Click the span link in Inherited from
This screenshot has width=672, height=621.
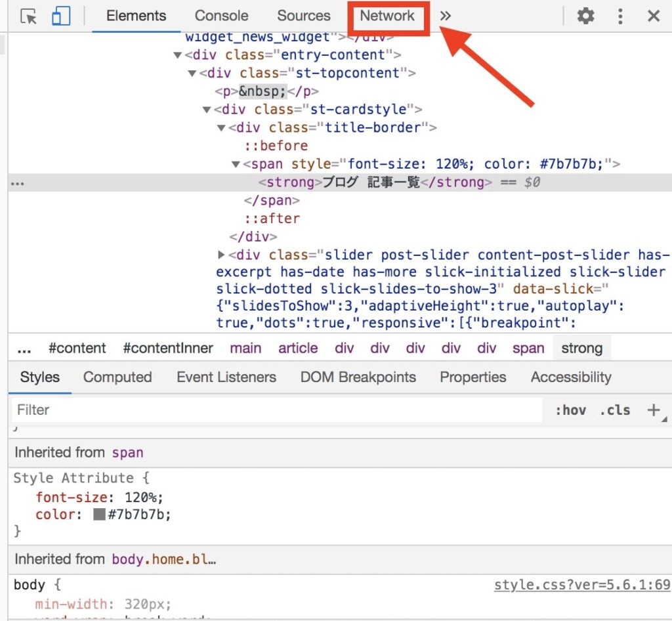point(128,452)
